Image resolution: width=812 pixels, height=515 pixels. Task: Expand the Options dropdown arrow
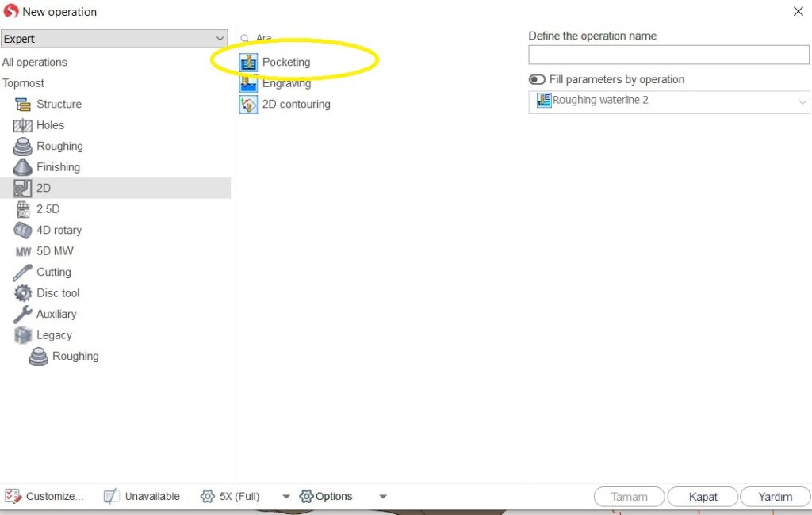(383, 497)
